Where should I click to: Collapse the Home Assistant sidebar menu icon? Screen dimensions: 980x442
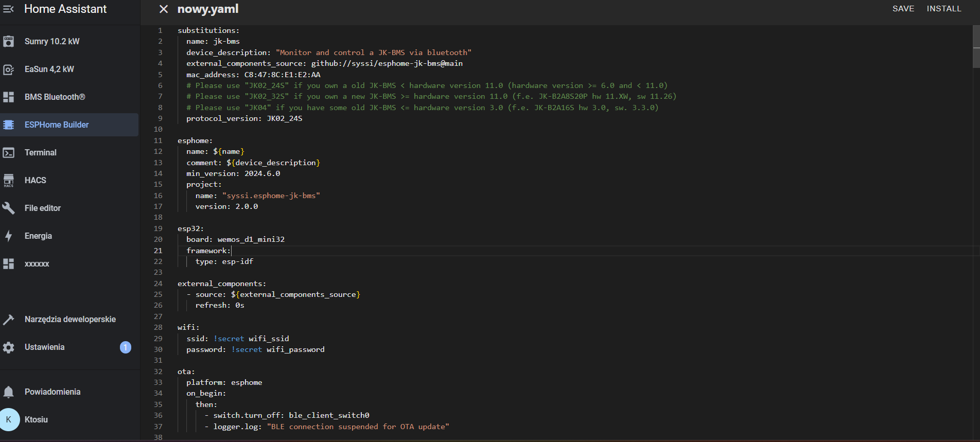click(8, 9)
